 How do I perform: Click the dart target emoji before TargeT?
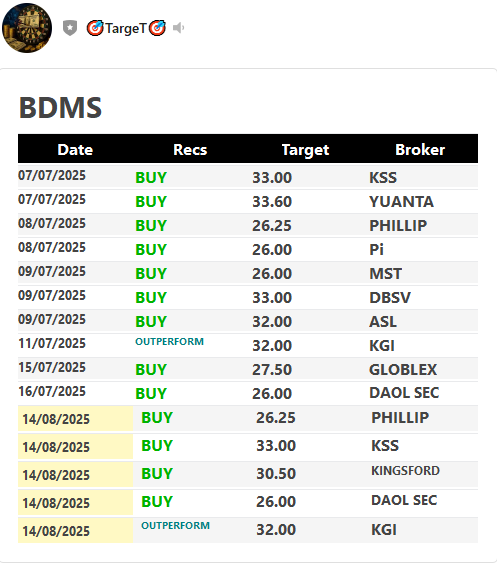point(95,28)
